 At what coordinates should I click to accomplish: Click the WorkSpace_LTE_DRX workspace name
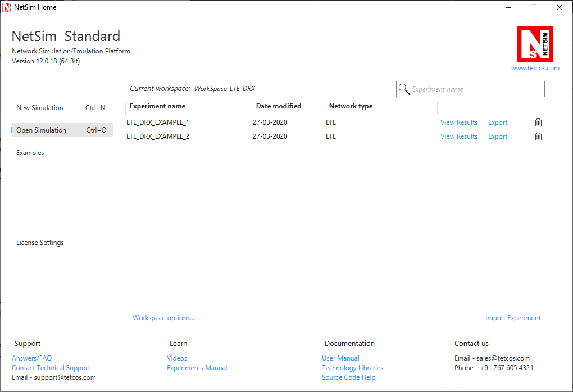[225, 88]
